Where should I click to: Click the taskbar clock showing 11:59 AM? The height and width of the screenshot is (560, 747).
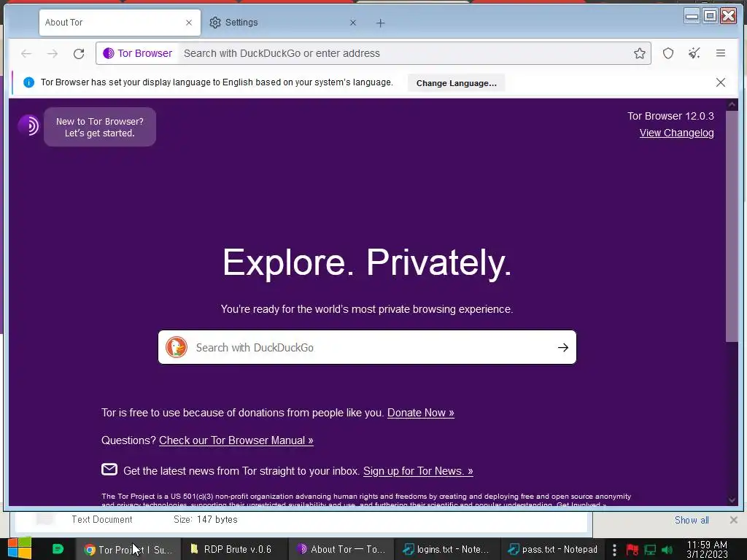(707, 550)
